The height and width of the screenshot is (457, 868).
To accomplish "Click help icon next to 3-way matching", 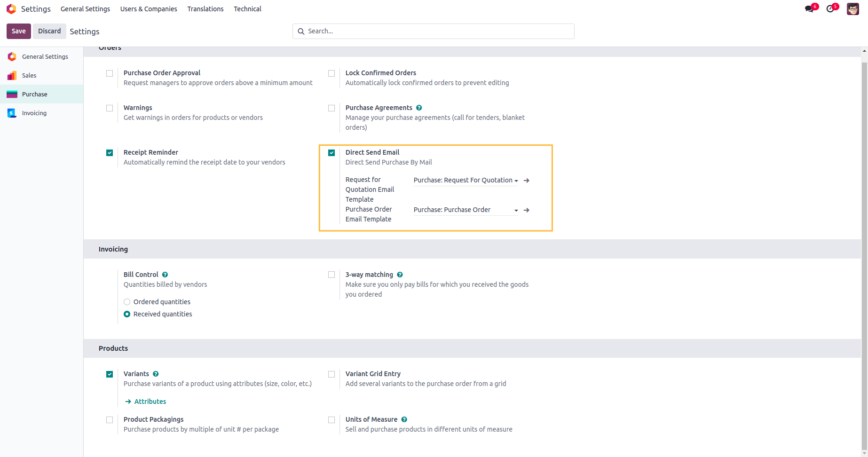I will (x=400, y=275).
